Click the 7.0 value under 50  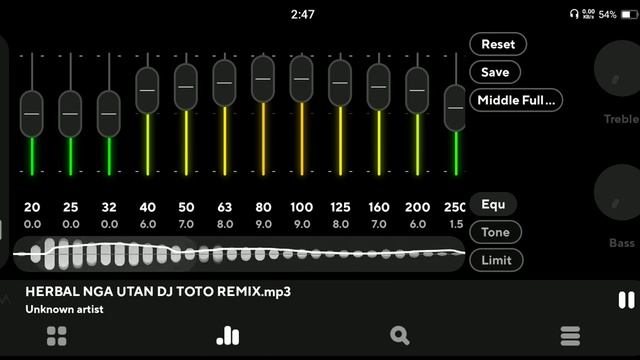(x=186, y=224)
